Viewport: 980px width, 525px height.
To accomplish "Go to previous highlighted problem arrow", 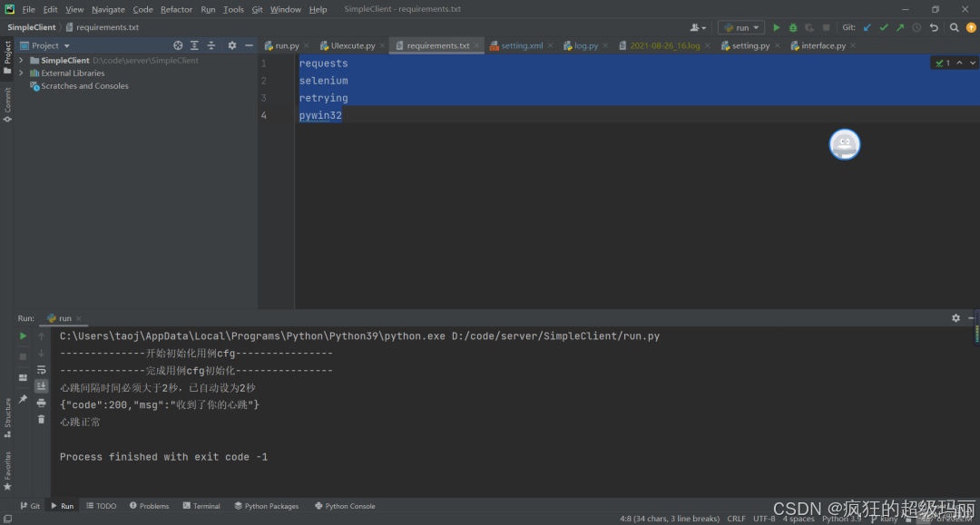I will 959,63.
